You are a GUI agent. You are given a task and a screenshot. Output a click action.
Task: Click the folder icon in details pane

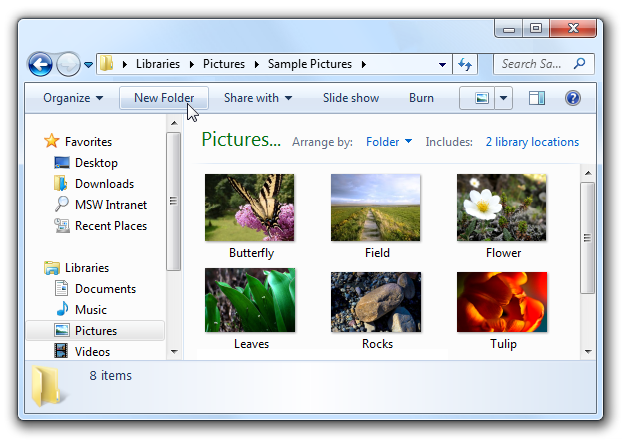tap(49, 386)
